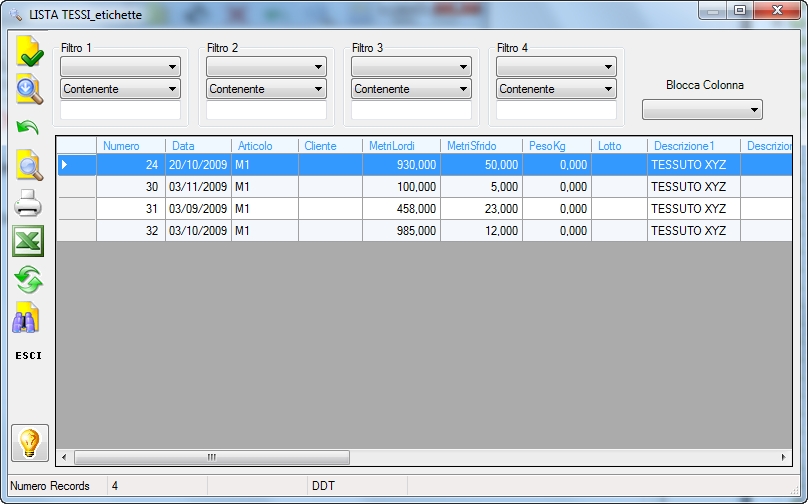808x504 pixels.
Task: Open the Filtro 4 field dropdown
Action: point(556,66)
